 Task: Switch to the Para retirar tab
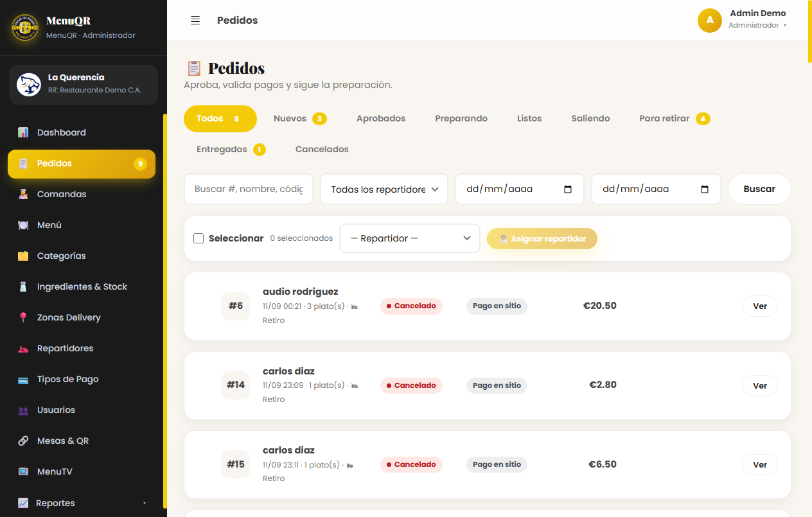point(675,119)
